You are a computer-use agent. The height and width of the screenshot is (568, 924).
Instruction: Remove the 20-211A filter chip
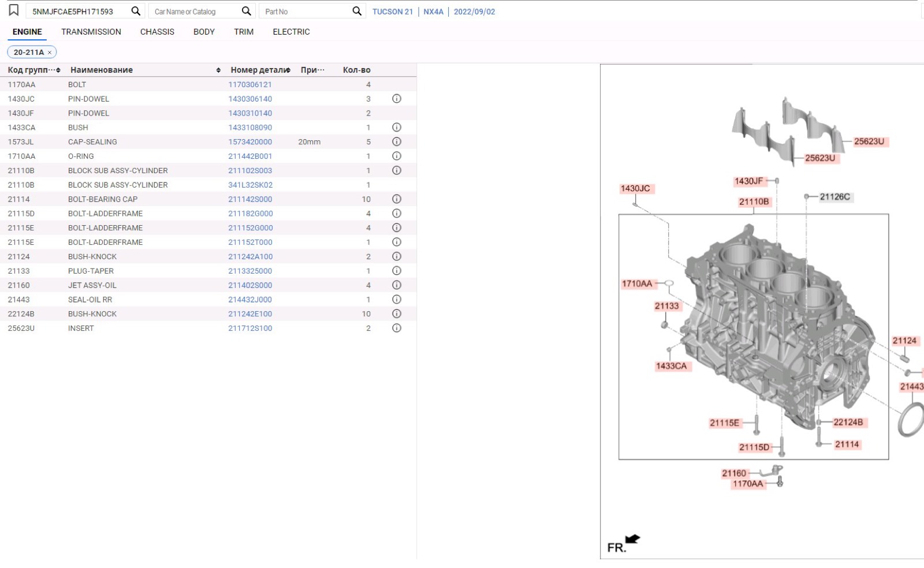tap(50, 53)
